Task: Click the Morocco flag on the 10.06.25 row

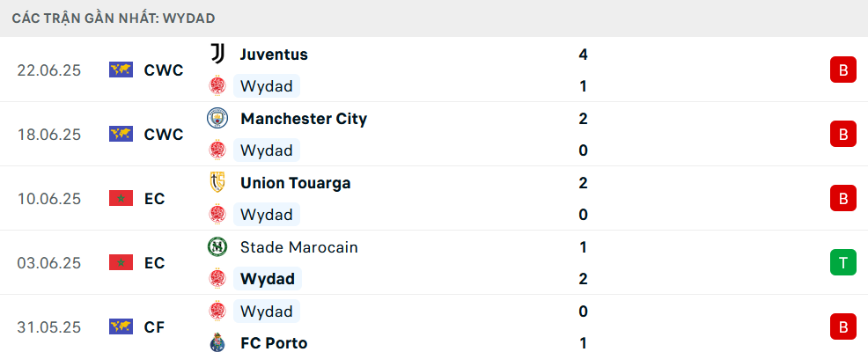Action: [x=121, y=199]
